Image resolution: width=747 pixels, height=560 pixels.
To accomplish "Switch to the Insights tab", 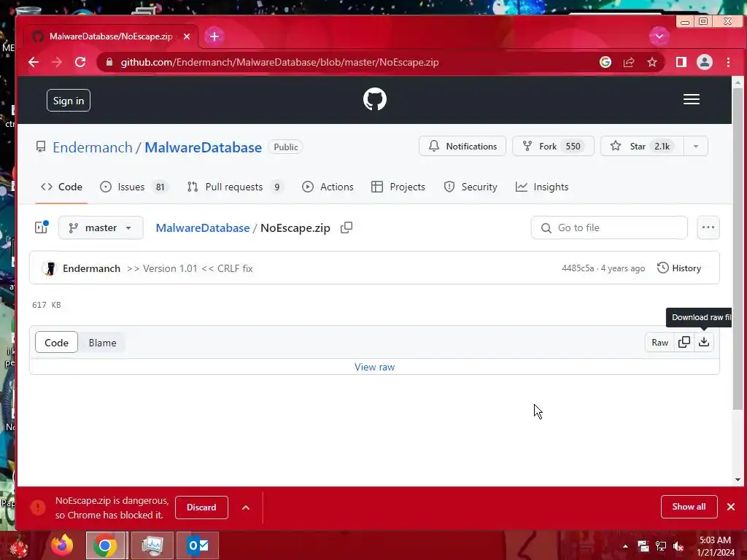I will coord(542,187).
